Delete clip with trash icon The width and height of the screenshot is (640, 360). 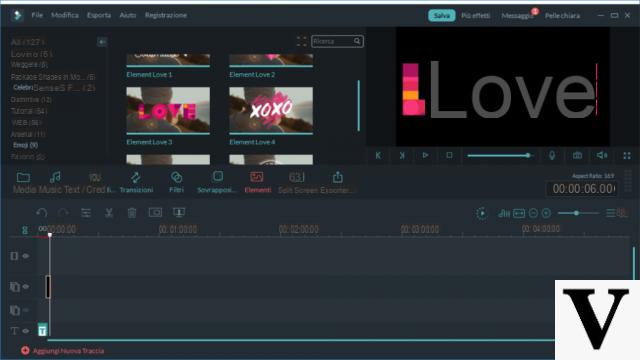tap(132, 213)
